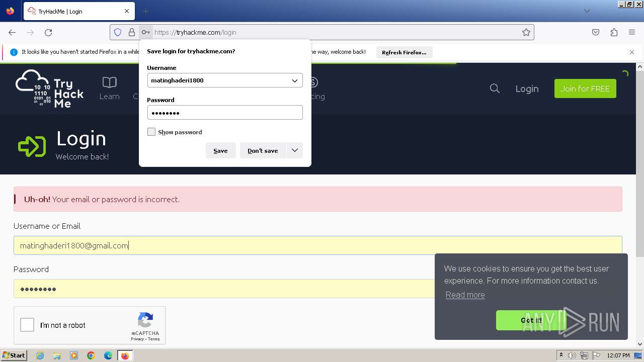Click the volume speaker tray icon

[572, 355]
